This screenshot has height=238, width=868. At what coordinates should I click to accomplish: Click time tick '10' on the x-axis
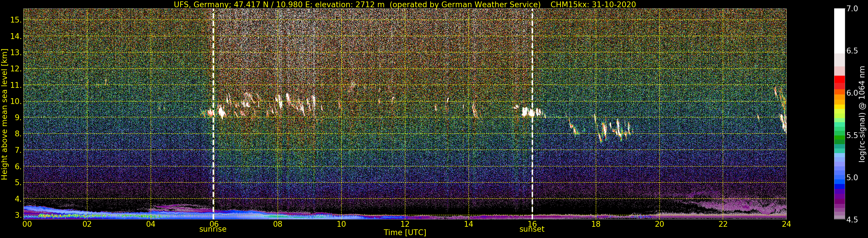tap(341, 224)
